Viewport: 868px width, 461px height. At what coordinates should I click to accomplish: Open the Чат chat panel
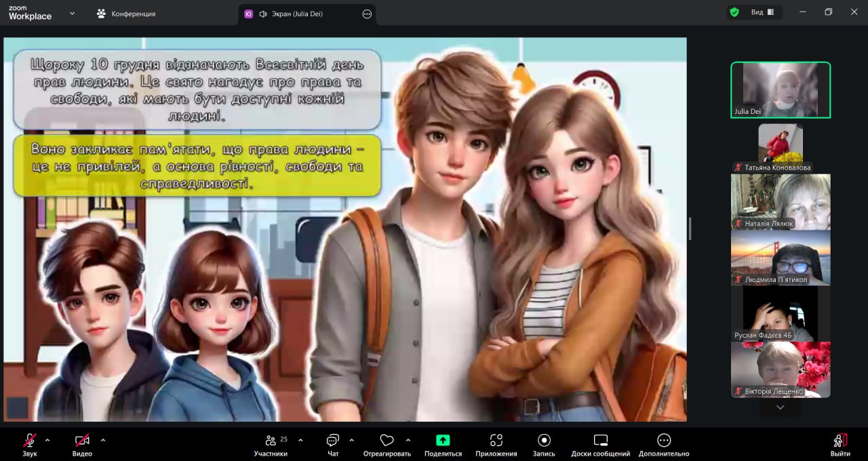(333, 441)
